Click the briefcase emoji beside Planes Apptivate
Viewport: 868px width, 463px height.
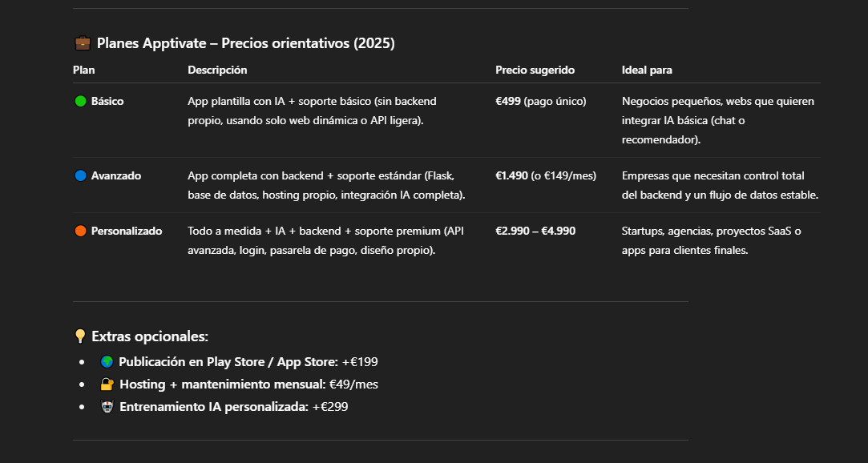[82, 43]
